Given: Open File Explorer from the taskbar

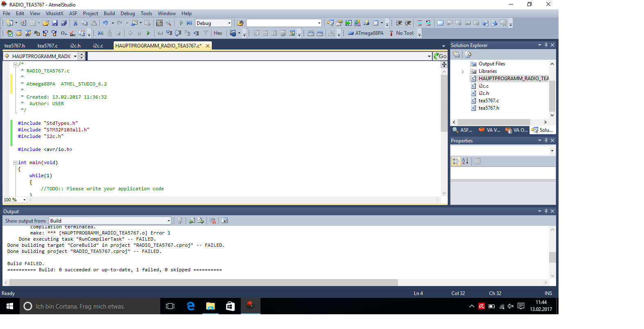Looking at the screenshot, I should 210,306.
